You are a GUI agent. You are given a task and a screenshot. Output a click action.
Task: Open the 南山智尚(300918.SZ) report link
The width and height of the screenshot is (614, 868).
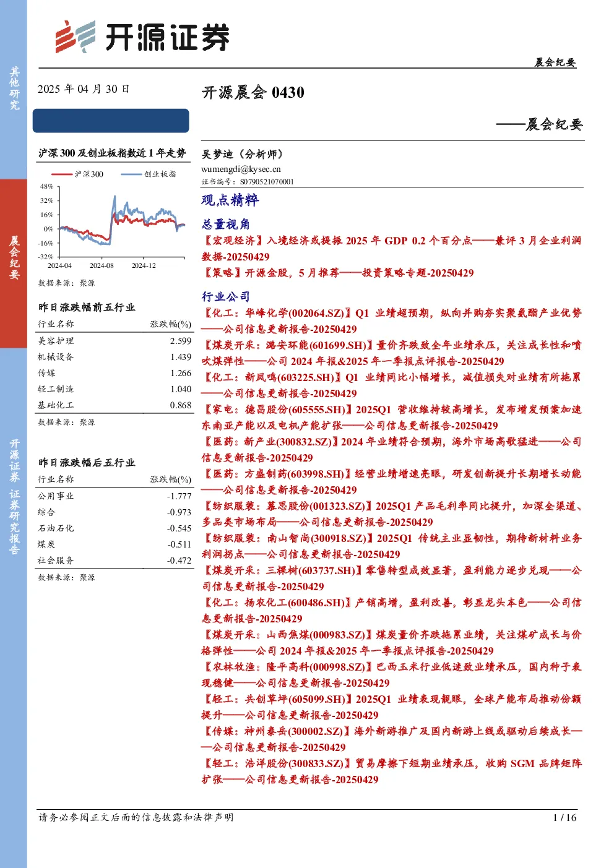click(391, 546)
